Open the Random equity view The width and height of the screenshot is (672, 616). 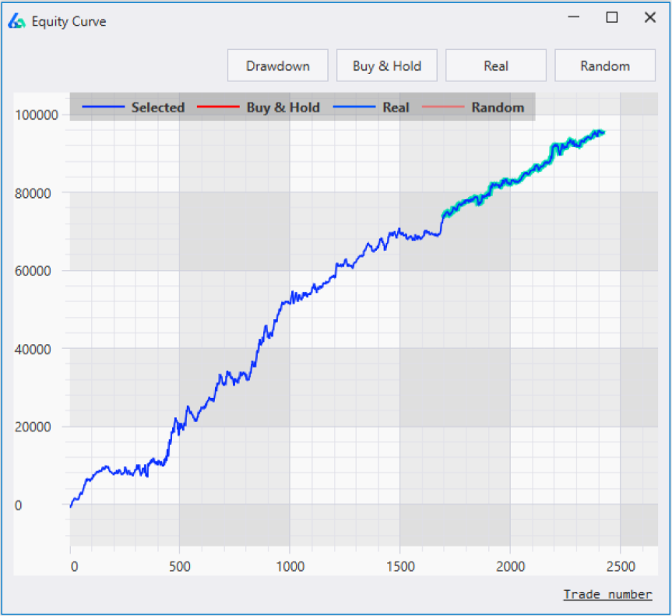coord(605,65)
